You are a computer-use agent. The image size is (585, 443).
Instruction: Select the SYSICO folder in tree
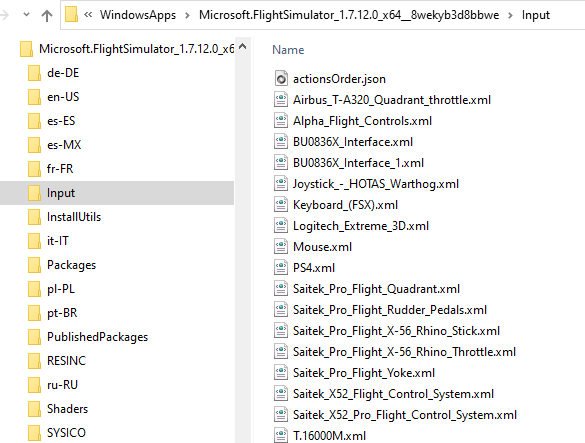click(x=57, y=433)
